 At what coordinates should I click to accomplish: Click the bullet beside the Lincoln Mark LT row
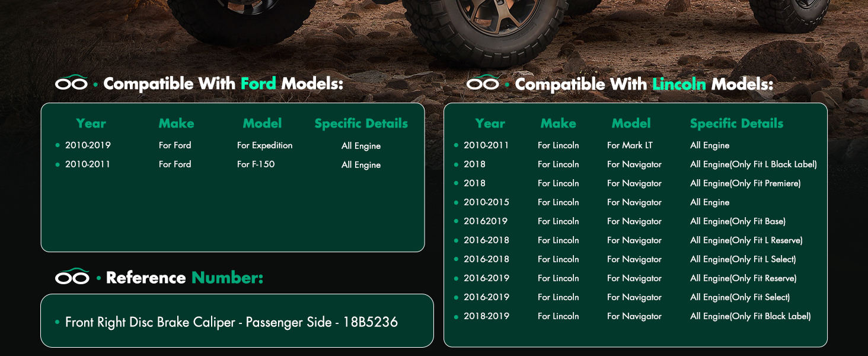456,145
